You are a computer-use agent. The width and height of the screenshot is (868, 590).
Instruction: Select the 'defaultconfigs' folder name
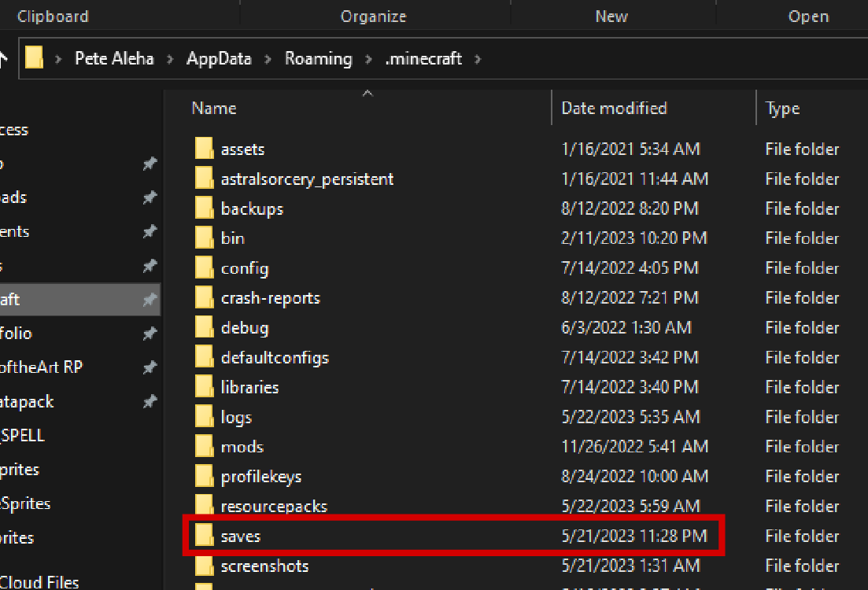(x=275, y=358)
